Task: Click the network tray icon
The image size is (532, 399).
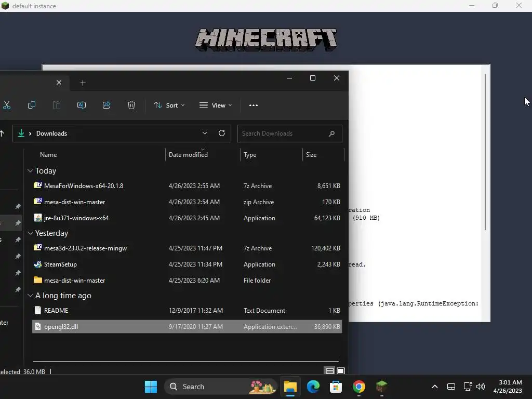Action: 468,387
